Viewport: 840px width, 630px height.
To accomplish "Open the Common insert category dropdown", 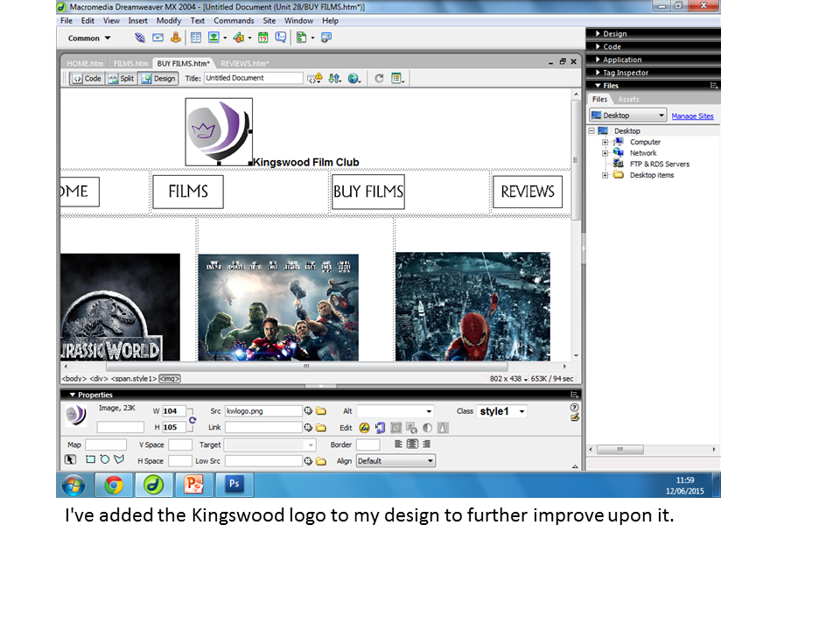I will click(x=89, y=38).
